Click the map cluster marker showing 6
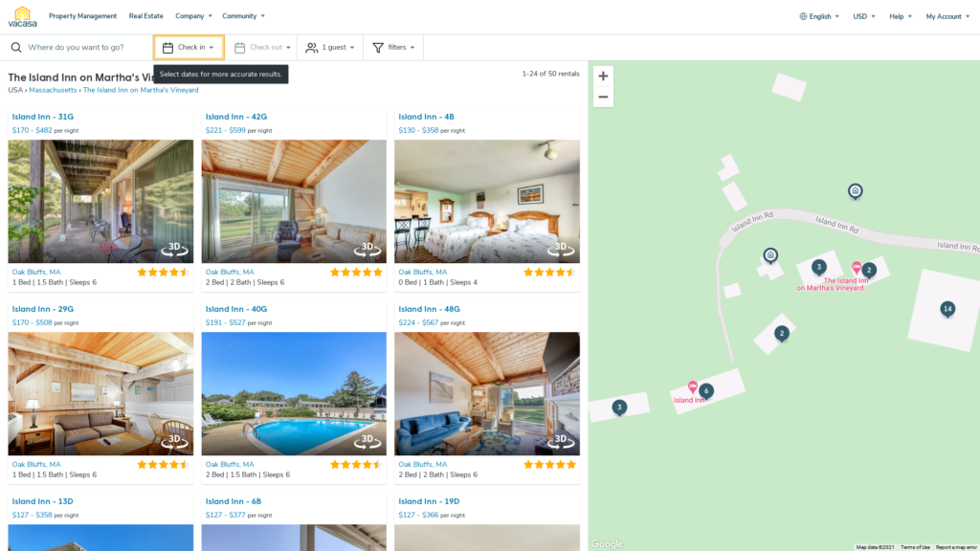The image size is (980, 551). coord(706,391)
